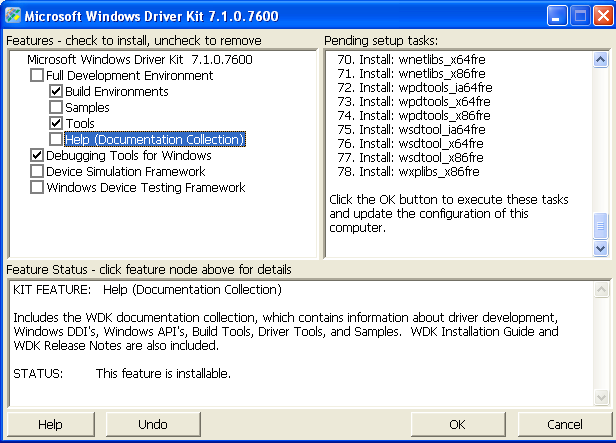Check Windows Device Testing Framework option
Viewport: 616px width, 443px height.
pyautogui.click(x=37, y=187)
